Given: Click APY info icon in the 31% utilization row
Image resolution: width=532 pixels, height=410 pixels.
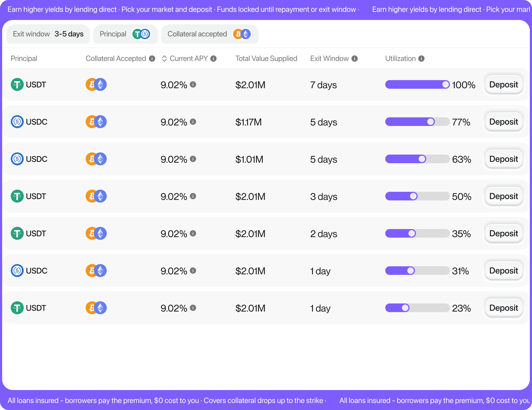Looking at the screenshot, I should (193, 271).
